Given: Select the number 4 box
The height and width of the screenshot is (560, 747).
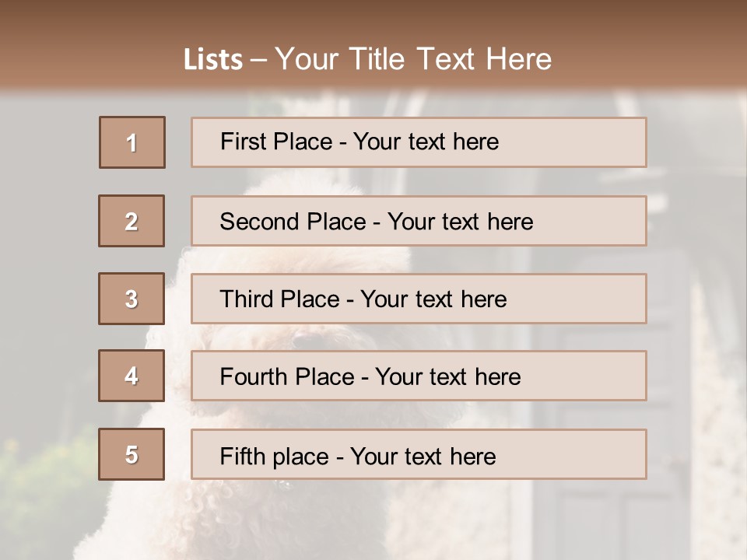Looking at the screenshot, I should click(x=132, y=376).
